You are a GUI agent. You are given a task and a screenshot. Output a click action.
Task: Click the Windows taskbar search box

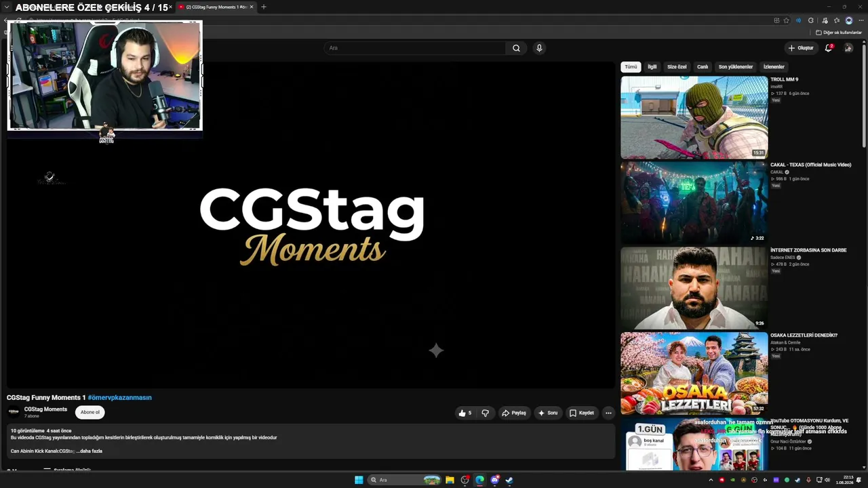tap(404, 480)
